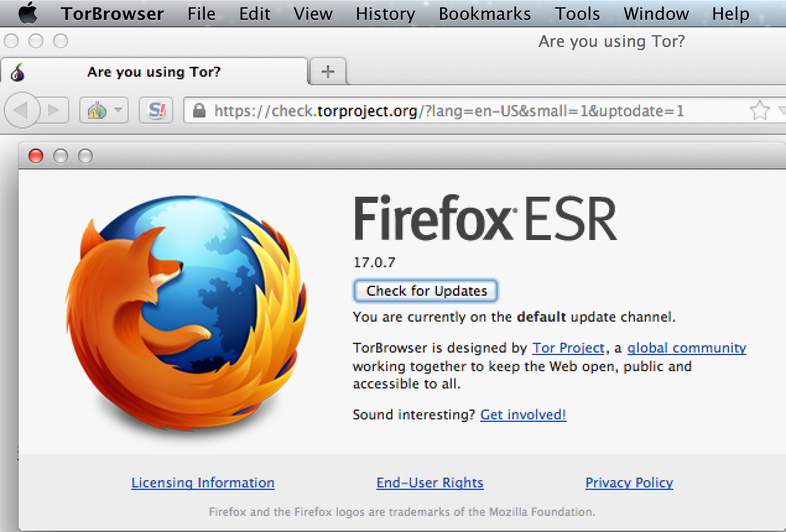This screenshot has height=532, width=786.
Task: Open End-User Rights link
Action: 430,483
